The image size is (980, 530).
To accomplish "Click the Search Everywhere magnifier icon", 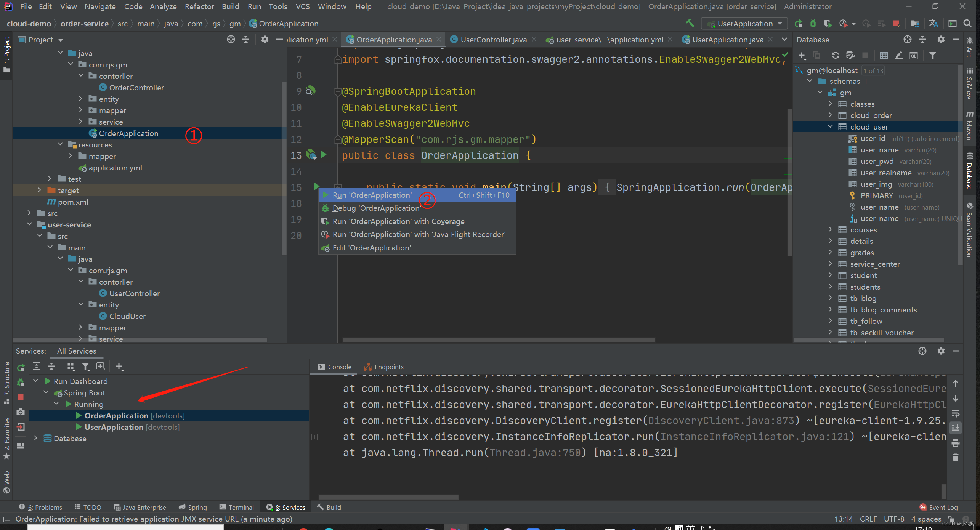I will 967,24.
